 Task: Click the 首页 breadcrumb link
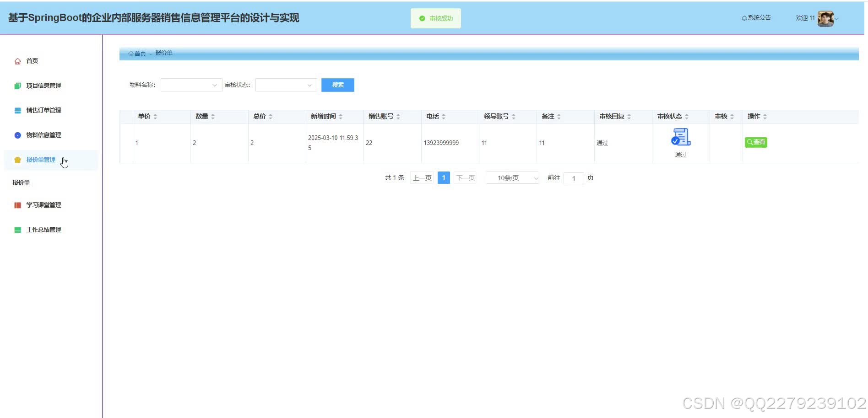point(139,54)
